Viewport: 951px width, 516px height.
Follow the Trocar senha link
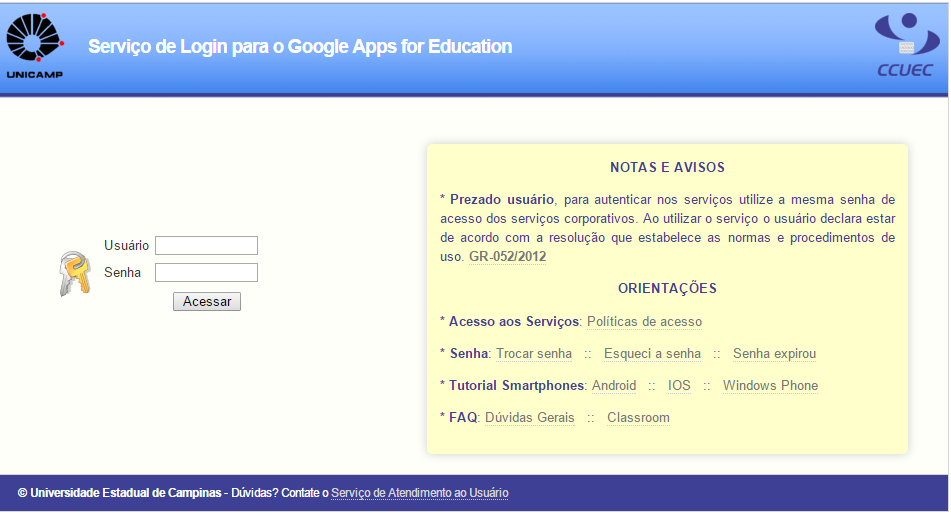tap(534, 353)
